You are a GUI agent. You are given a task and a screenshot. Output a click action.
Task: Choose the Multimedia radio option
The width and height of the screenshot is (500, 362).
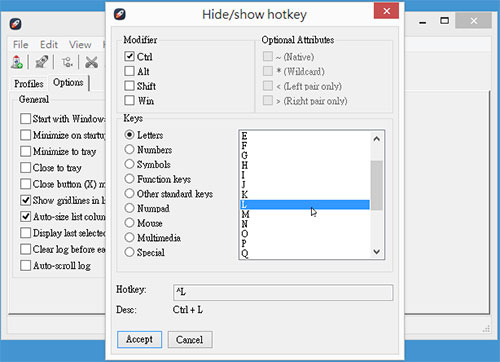pos(129,237)
